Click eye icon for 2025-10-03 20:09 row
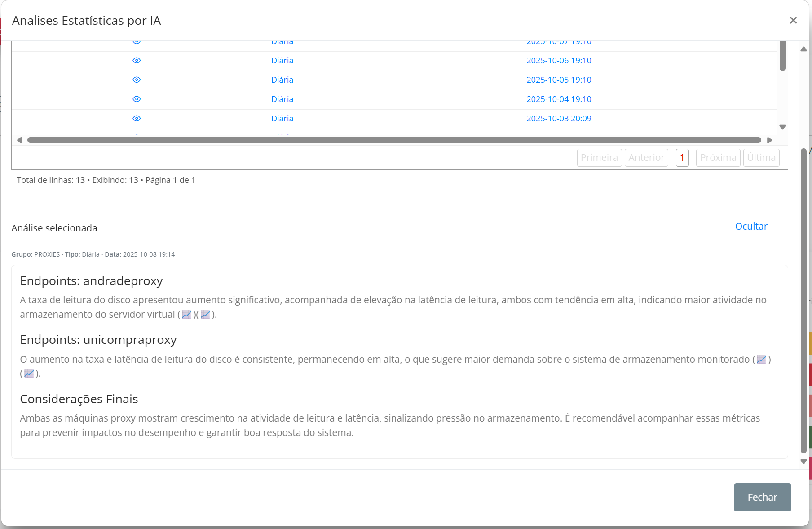The width and height of the screenshot is (812, 529). click(x=137, y=119)
